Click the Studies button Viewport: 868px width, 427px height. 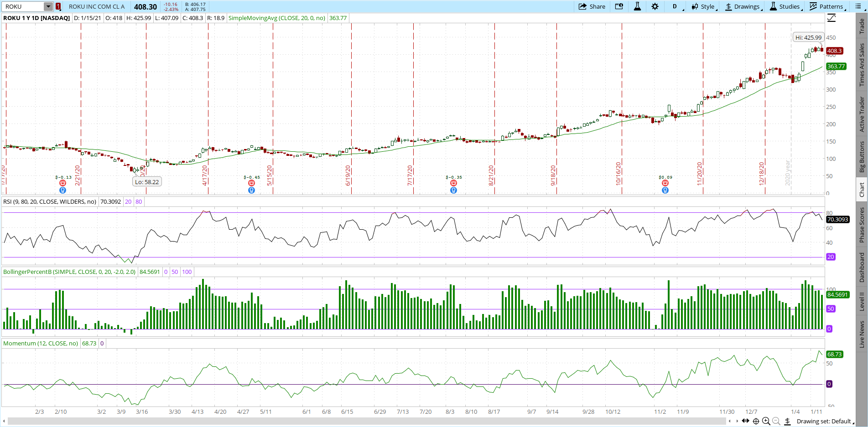point(785,6)
